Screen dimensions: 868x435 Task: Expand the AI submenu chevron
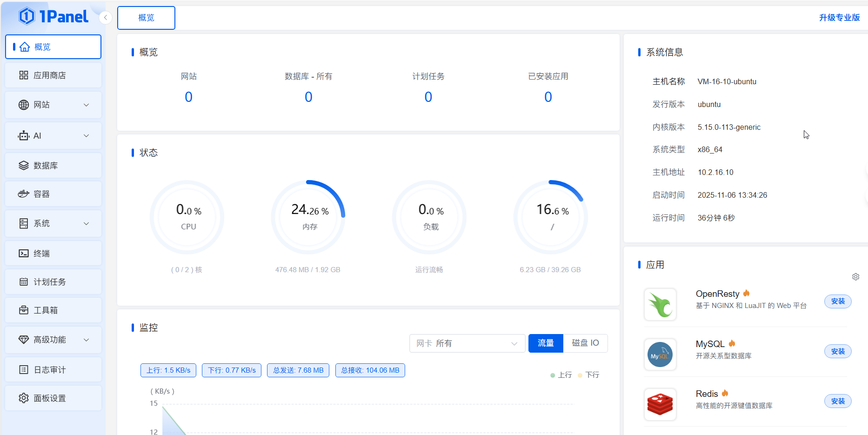(x=86, y=136)
